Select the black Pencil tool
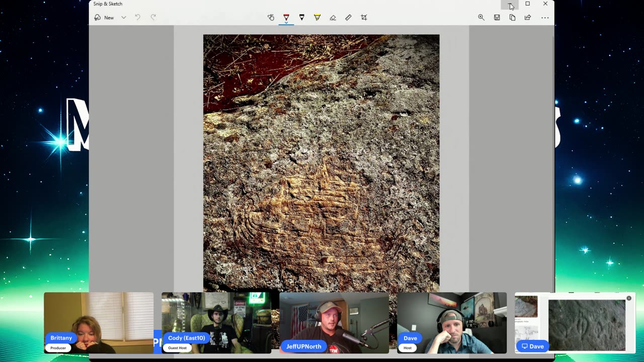This screenshot has width=644, height=362. [302, 18]
